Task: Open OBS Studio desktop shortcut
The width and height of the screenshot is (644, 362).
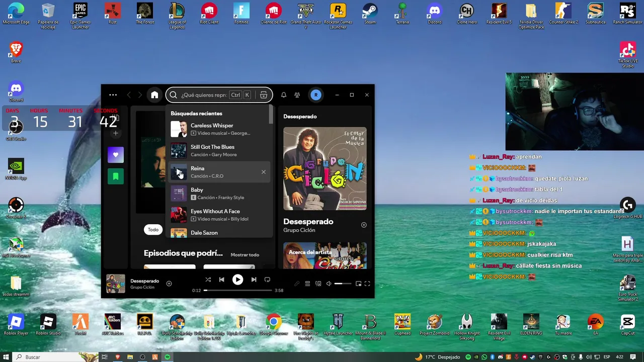Action: pos(16,131)
